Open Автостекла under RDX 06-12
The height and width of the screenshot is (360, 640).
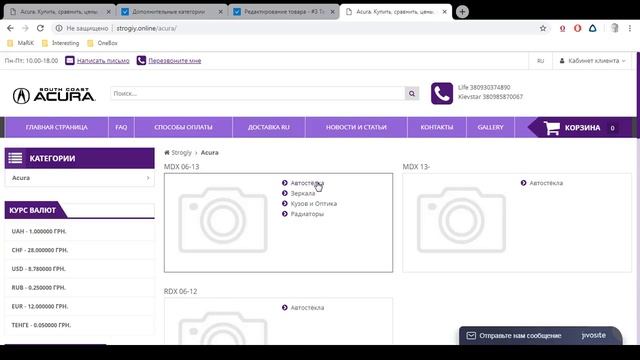(307, 307)
